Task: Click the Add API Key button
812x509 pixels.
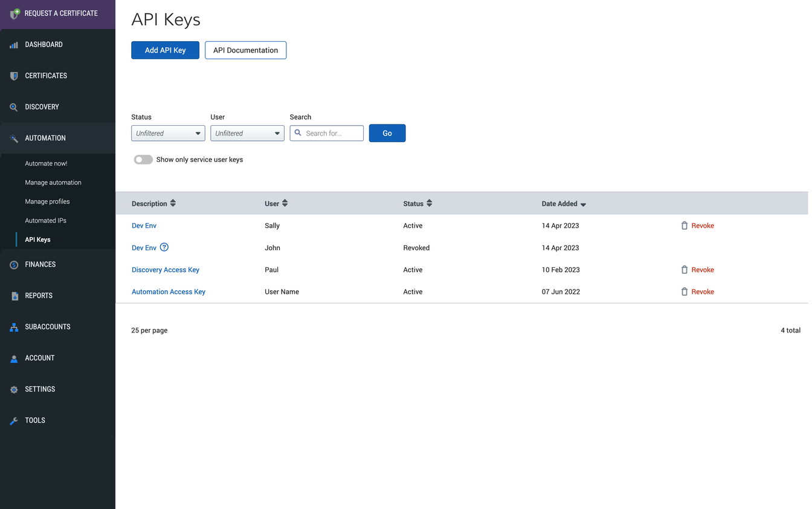Action: tap(165, 50)
